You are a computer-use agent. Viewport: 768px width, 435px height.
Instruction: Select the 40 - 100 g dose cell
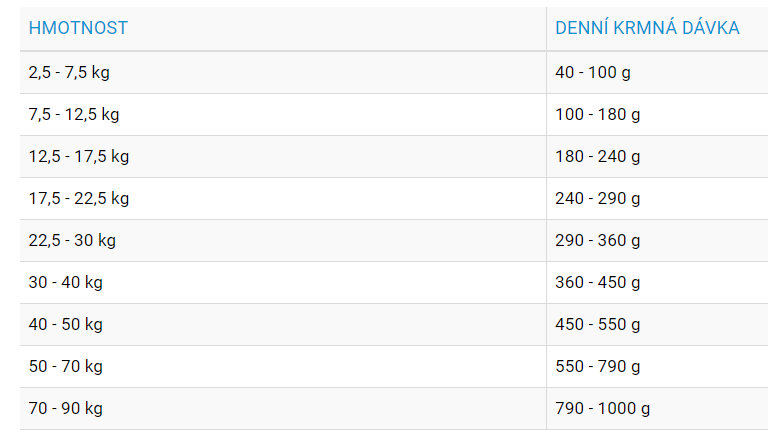point(657,72)
